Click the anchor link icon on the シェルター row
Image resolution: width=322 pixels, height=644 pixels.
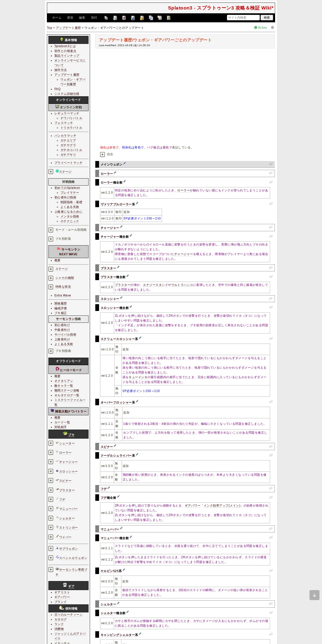point(271,604)
